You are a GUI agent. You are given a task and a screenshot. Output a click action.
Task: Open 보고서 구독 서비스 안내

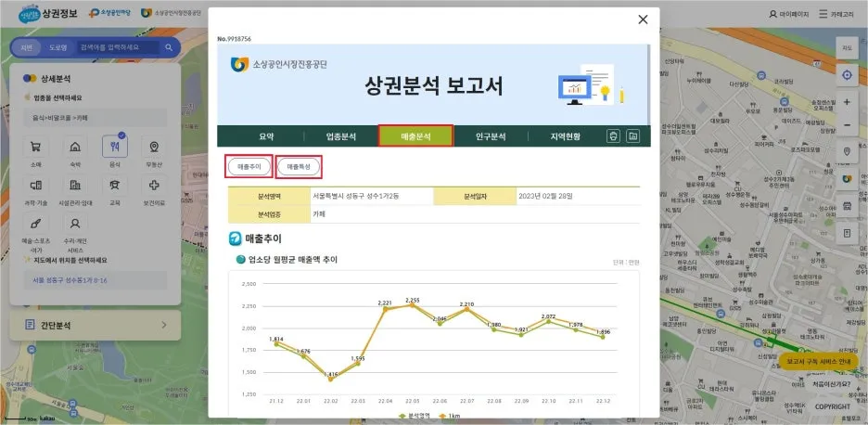tap(818, 361)
